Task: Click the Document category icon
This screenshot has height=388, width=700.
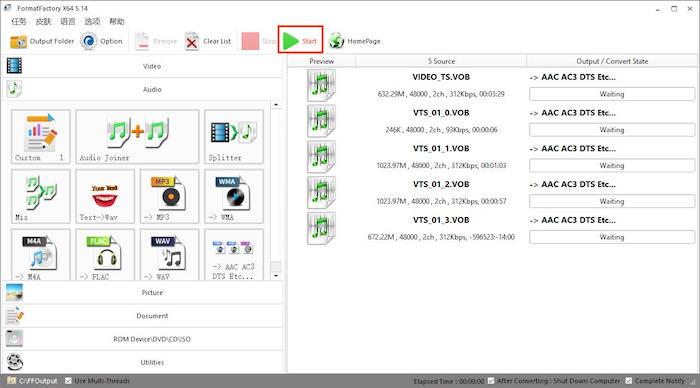Action: pyautogui.click(x=14, y=316)
